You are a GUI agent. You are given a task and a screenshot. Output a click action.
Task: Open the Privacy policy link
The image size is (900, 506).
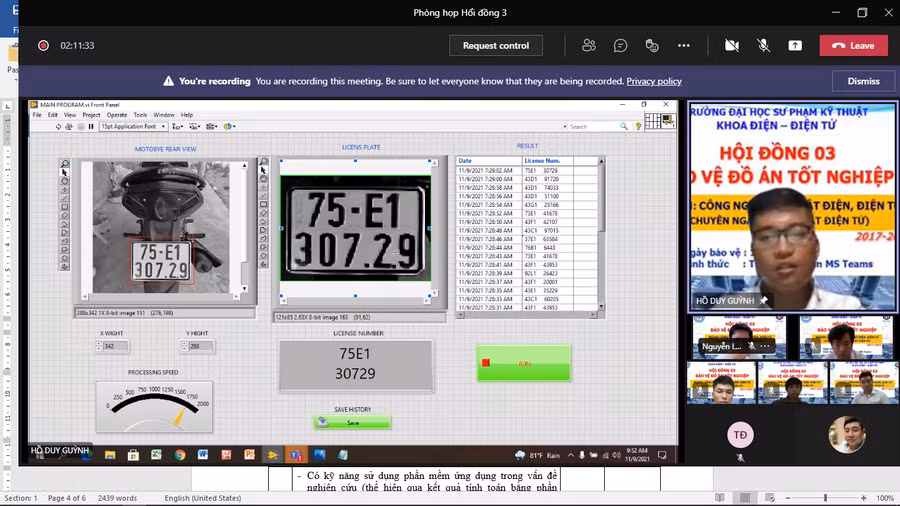tap(654, 81)
